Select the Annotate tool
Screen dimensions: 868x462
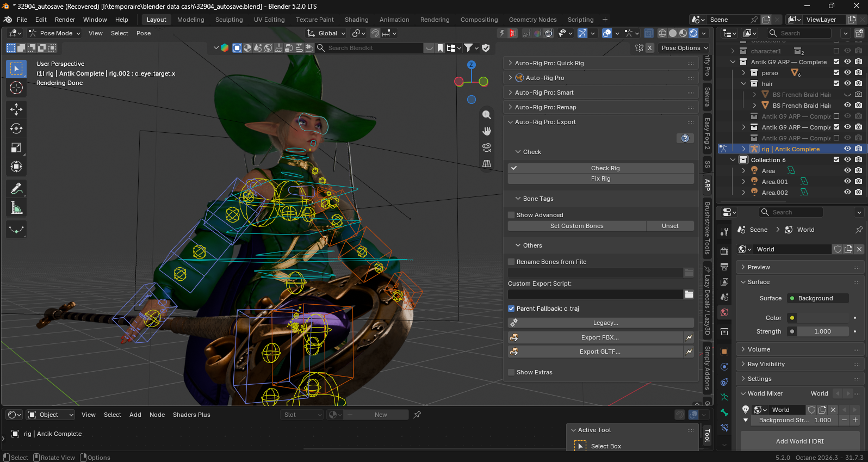(x=16, y=188)
